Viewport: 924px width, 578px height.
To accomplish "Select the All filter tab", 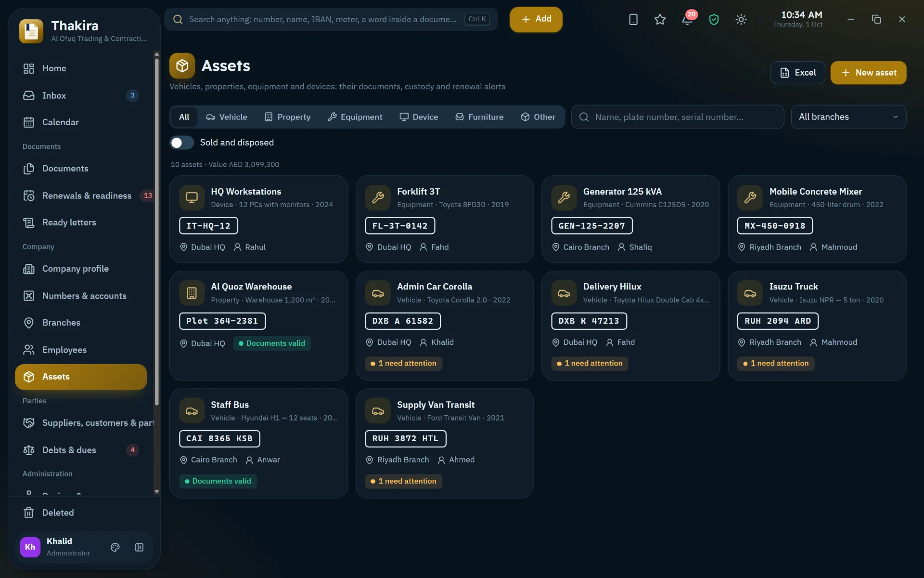I will 184,117.
